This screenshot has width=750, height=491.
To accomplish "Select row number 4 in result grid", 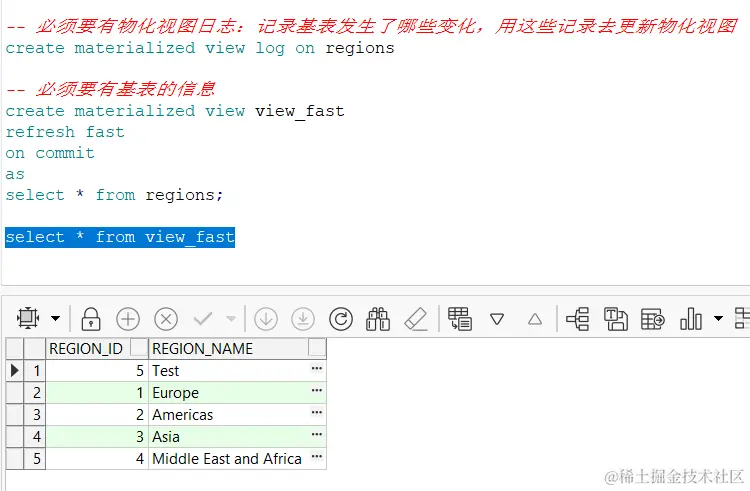I will point(37,436).
